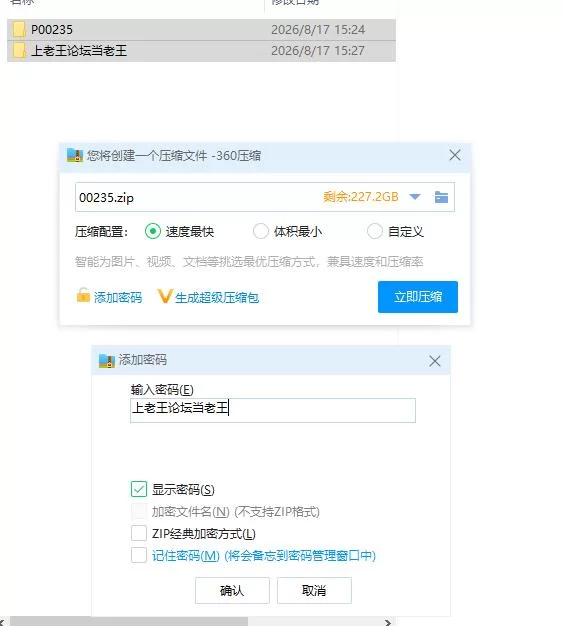Tick the 记住密码(M) checkbox

pyautogui.click(x=139, y=555)
